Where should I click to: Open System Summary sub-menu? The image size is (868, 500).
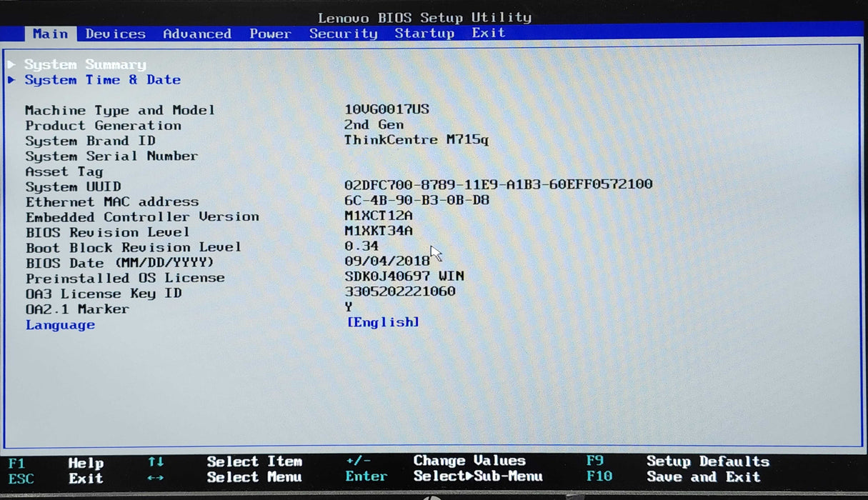coord(85,65)
